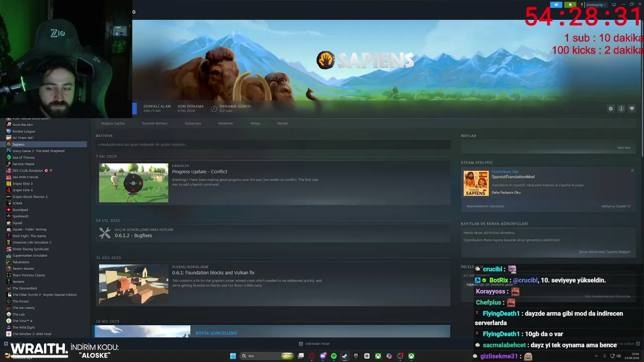644x362 pixels.
Task: Open the Sapiens game settings gear
Action: coord(611,109)
